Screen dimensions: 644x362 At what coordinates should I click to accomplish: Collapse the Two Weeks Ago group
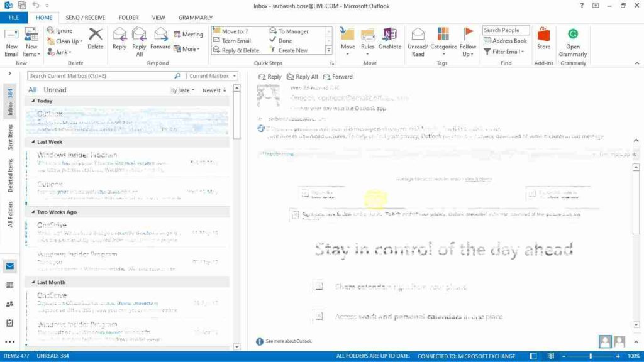[33, 212]
